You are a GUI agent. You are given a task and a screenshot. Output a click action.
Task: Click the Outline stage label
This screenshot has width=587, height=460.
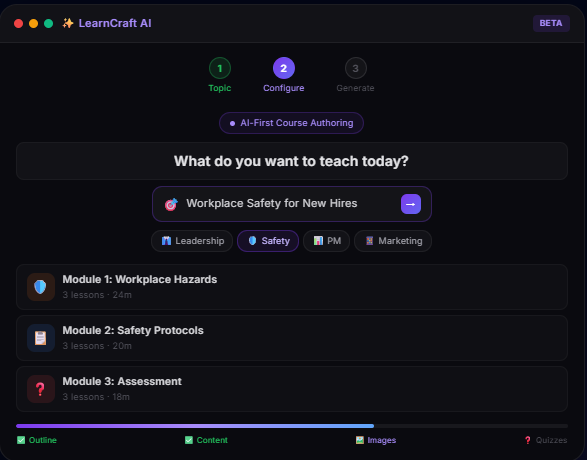43,440
